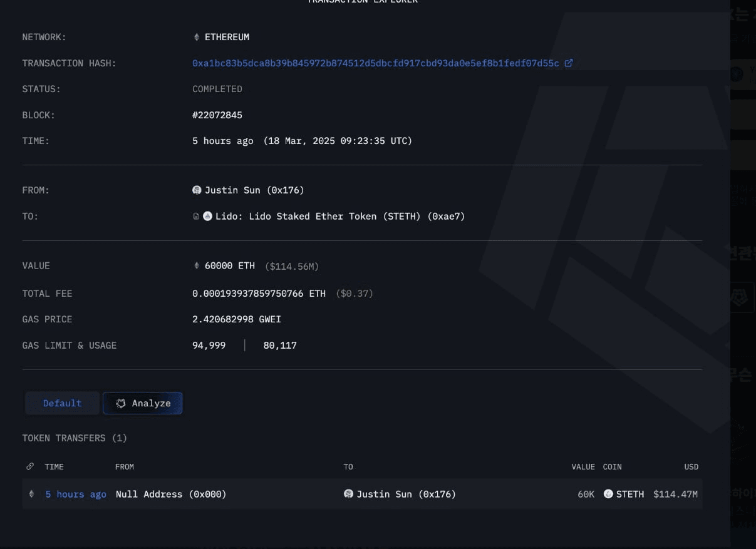Open Justin Sun recipient in token transfers

pyautogui.click(x=405, y=495)
